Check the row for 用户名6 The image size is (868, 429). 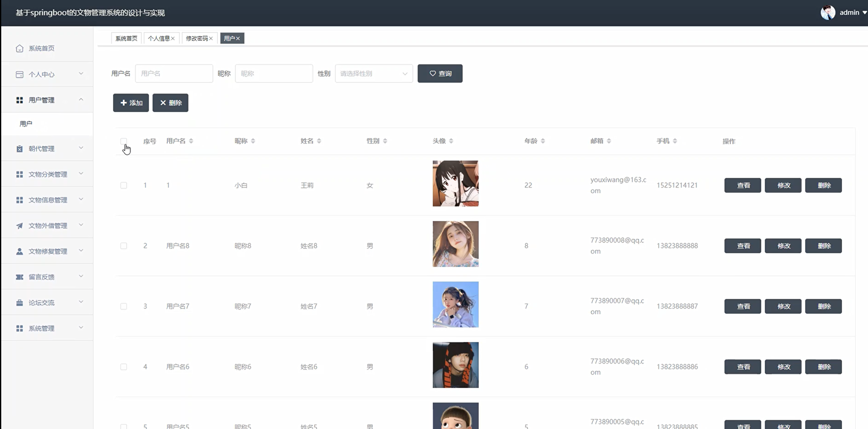click(124, 367)
